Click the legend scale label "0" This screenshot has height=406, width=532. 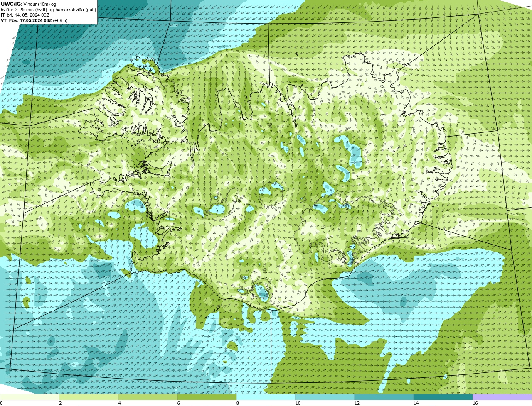coord(1,403)
